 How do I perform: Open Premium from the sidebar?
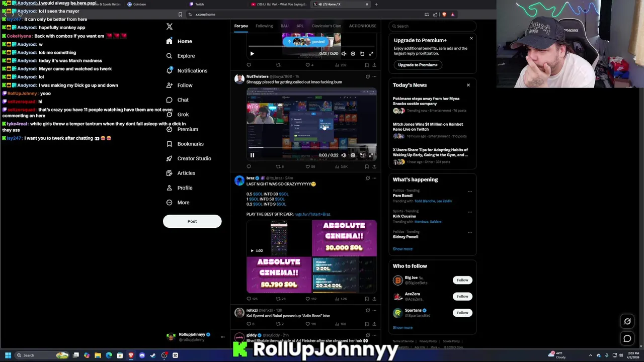tap(182, 129)
